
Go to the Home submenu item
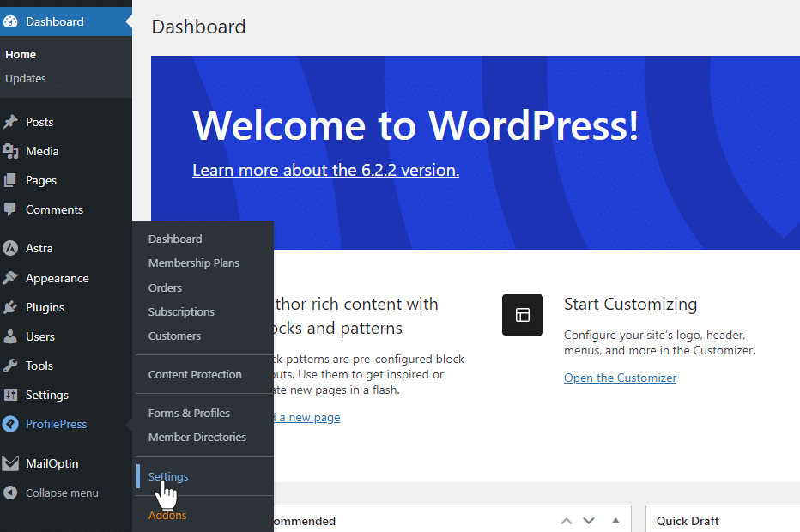pyautogui.click(x=21, y=55)
